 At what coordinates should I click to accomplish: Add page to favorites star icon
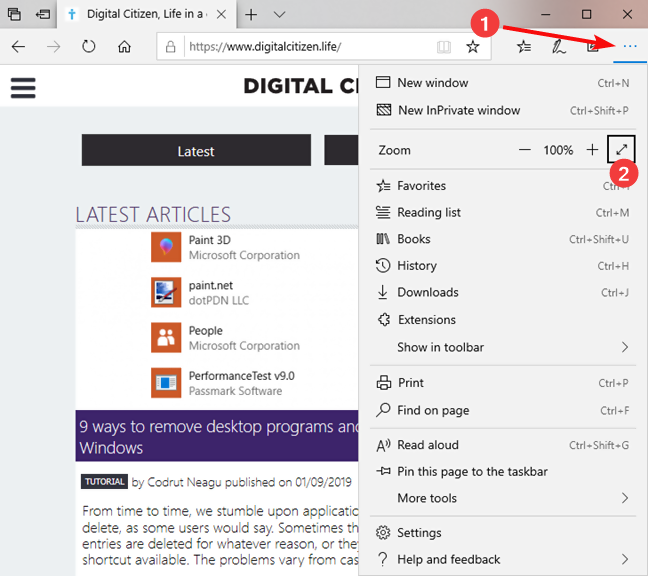(473, 47)
